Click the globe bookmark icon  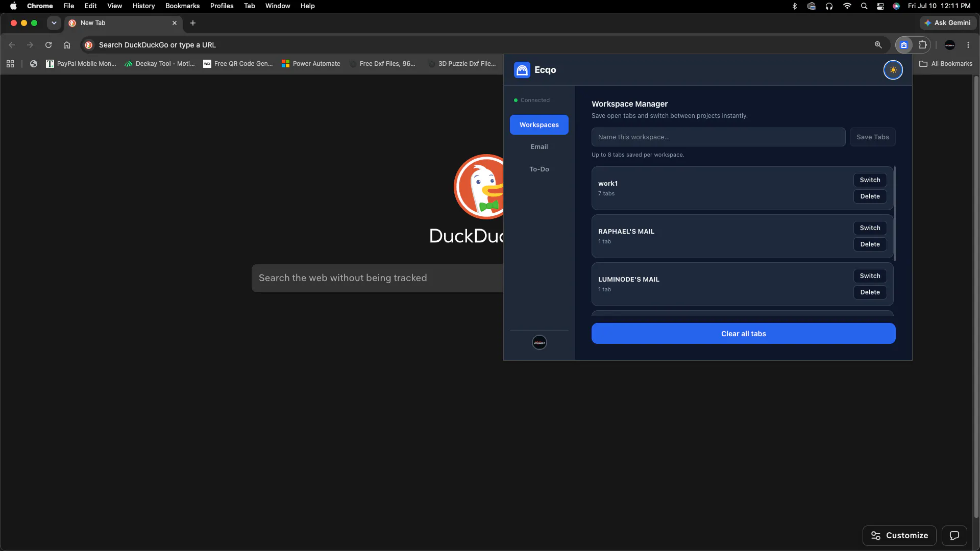tap(34, 64)
